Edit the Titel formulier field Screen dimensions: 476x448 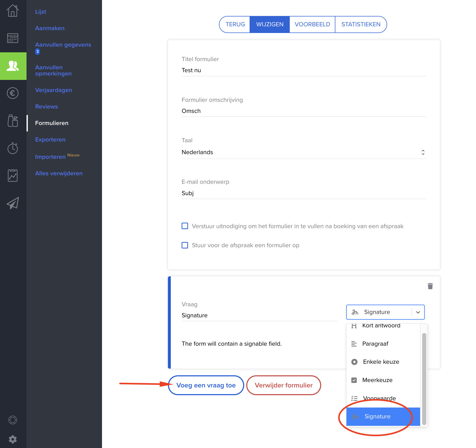click(304, 70)
